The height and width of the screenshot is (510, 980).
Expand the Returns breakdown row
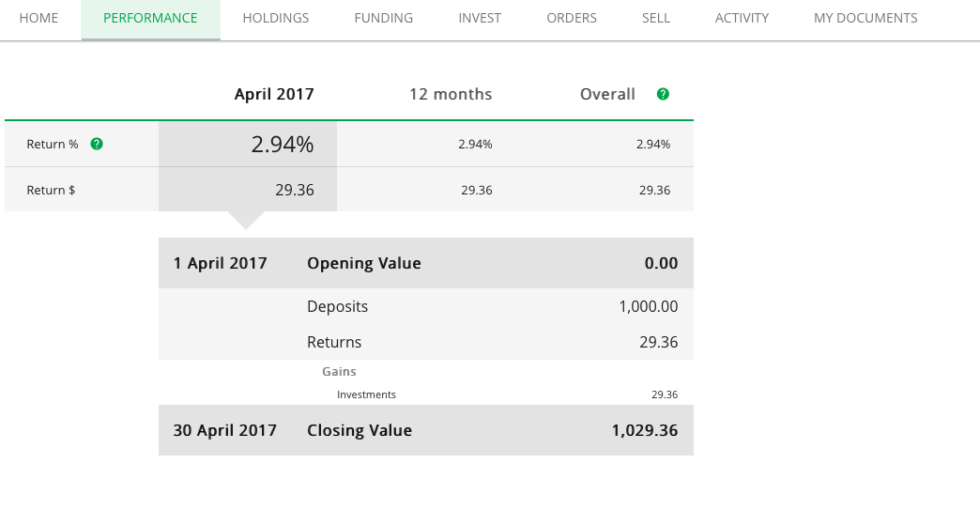pyautogui.click(x=425, y=342)
